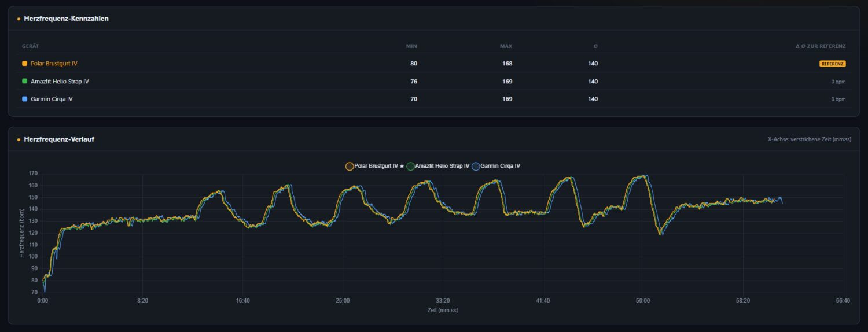The height and width of the screenshot is (332, 868).
Task: Click the Herzfrequenz-Verlauf panel title
Action: [59, 139]
